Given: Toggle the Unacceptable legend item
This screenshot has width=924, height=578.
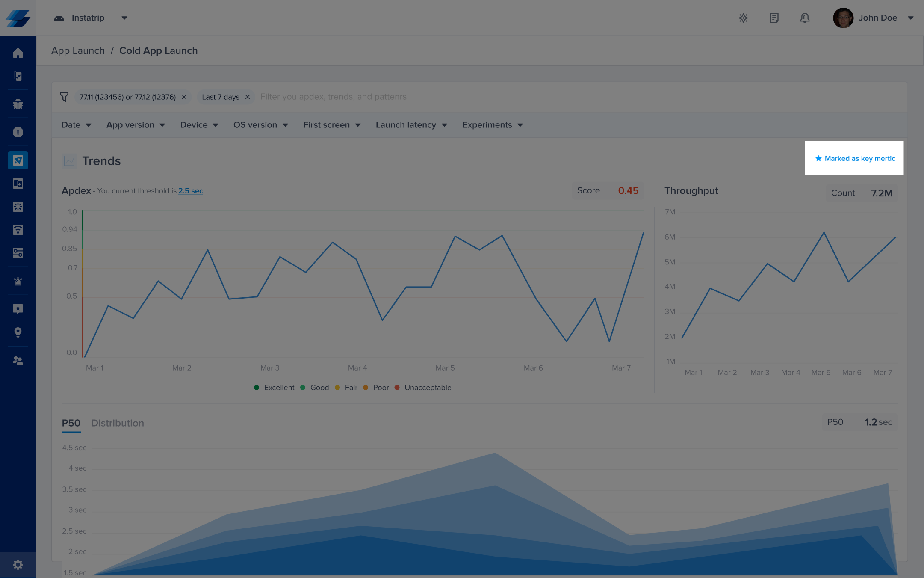Looking at the screenshot, I should point(423,388).
